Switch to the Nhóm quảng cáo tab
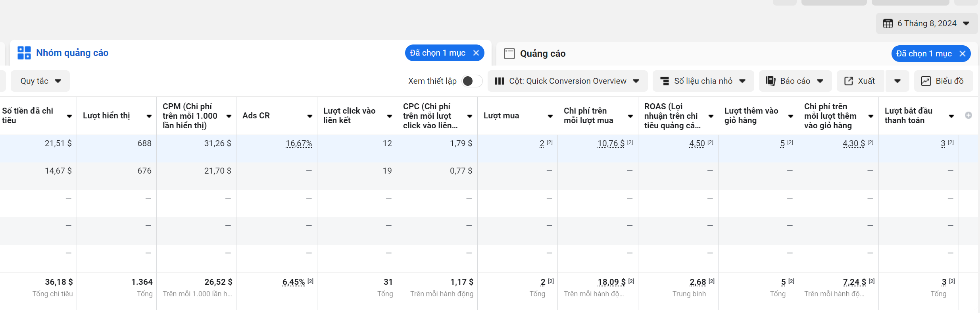 tap(72, 53)
